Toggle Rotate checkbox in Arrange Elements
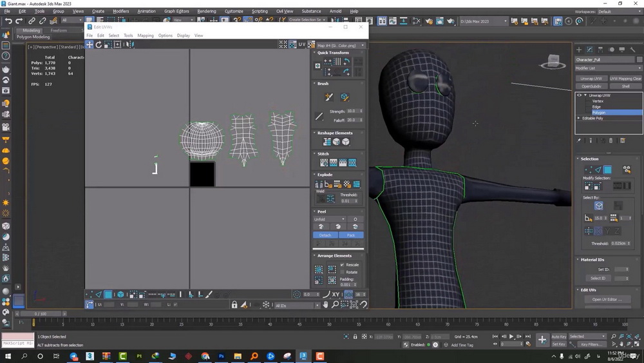Screen dimensions: 644x363 [x=342, y=272]
